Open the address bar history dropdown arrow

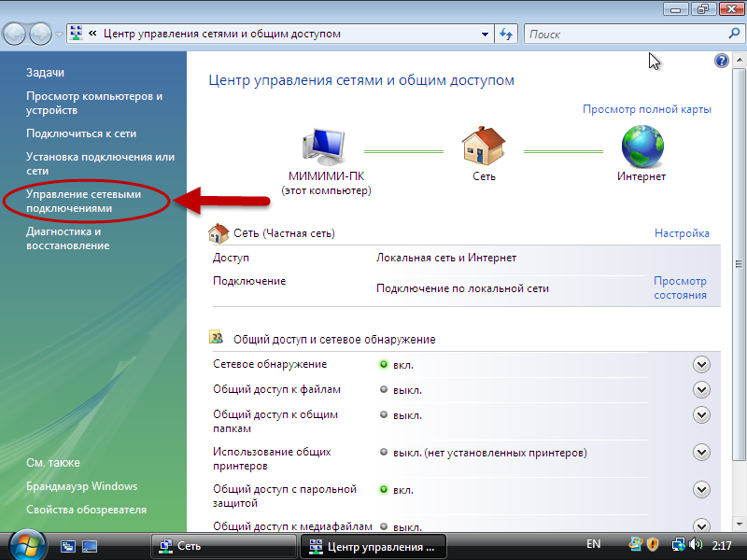click(485, 35)
